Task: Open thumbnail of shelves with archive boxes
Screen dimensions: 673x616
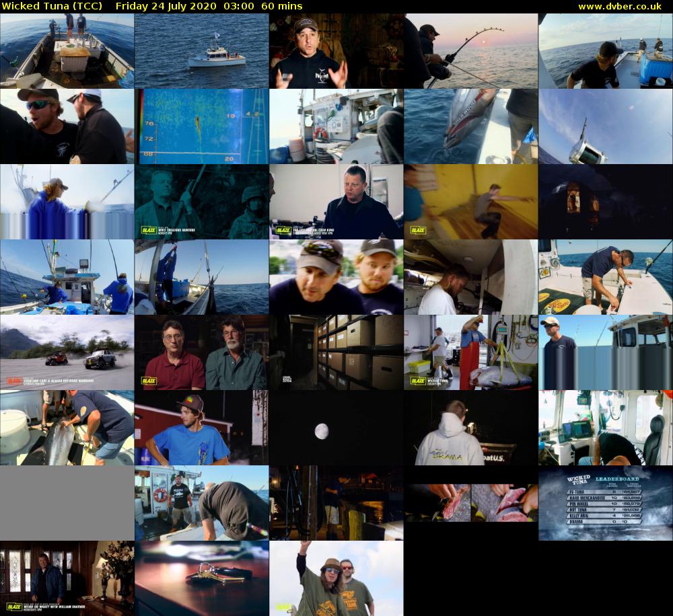Action: 336,352
